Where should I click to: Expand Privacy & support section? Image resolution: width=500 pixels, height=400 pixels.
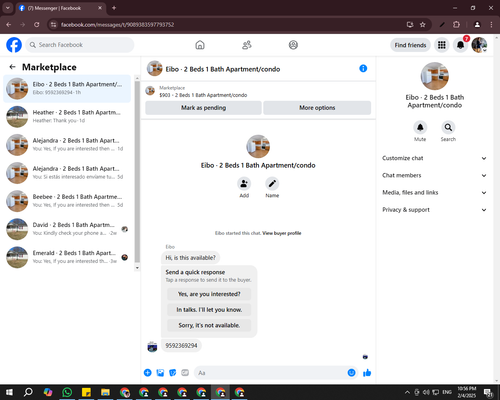[x=434, y=210]
